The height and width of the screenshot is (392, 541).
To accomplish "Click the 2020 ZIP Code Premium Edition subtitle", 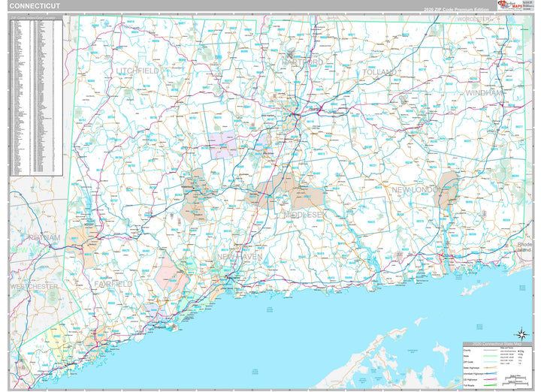I will pos(456,10).
